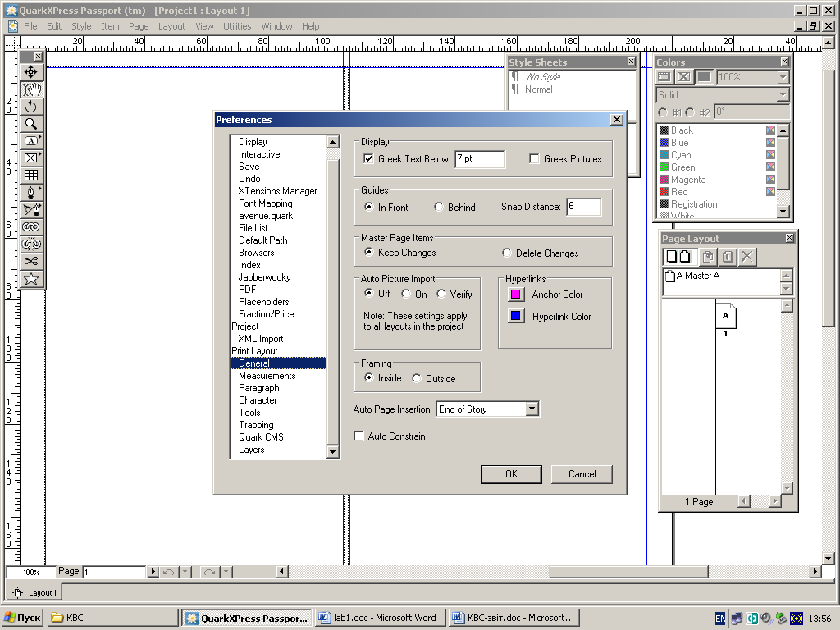Select Guides Behind radio button

tap(439, 207)
